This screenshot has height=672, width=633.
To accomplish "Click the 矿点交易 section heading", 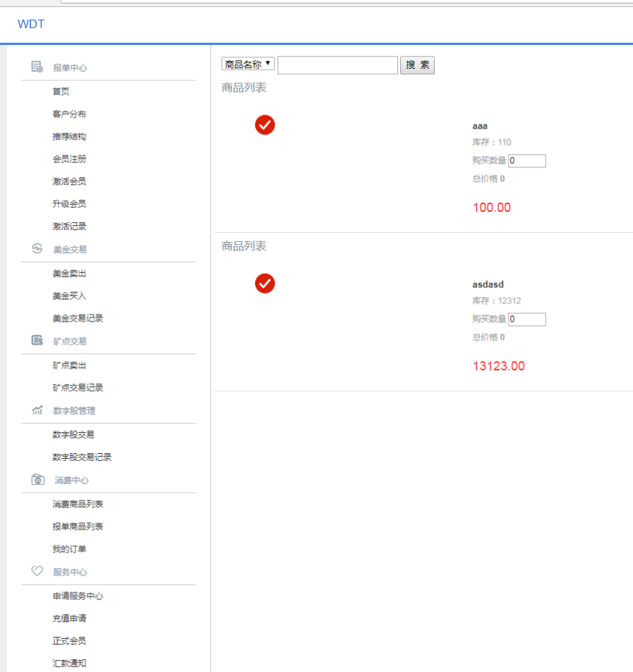I will tap(70, 341).
